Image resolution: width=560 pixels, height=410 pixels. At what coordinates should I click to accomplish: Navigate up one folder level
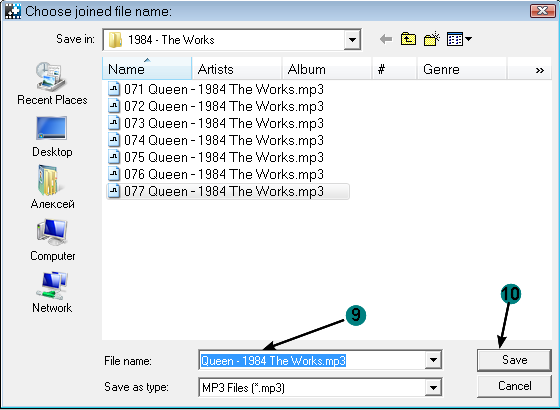pos(408,39)
